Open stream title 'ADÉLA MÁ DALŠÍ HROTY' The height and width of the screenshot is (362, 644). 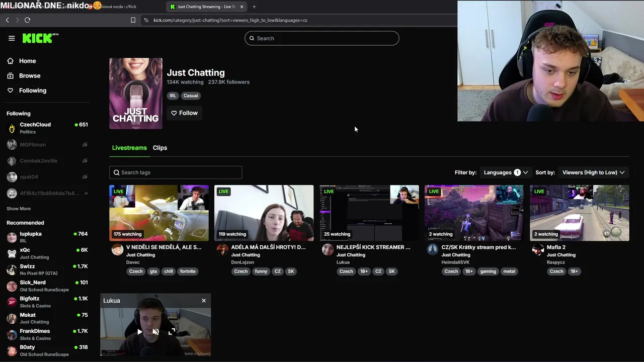coord(268,247)
